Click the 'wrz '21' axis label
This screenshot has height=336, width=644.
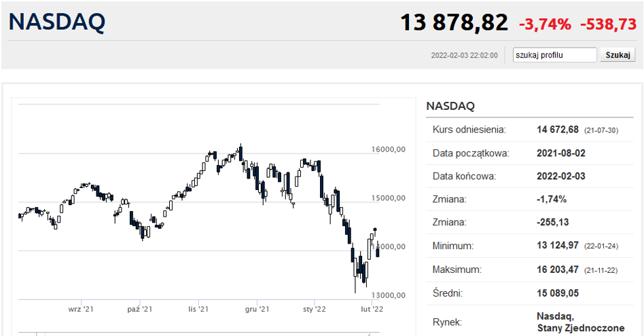coord(81,309)
